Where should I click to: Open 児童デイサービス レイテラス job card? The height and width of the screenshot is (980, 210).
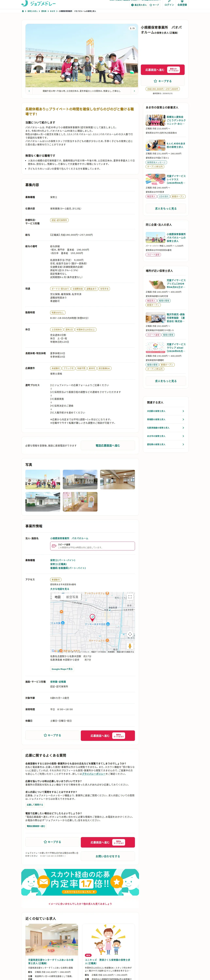(166, 186)
